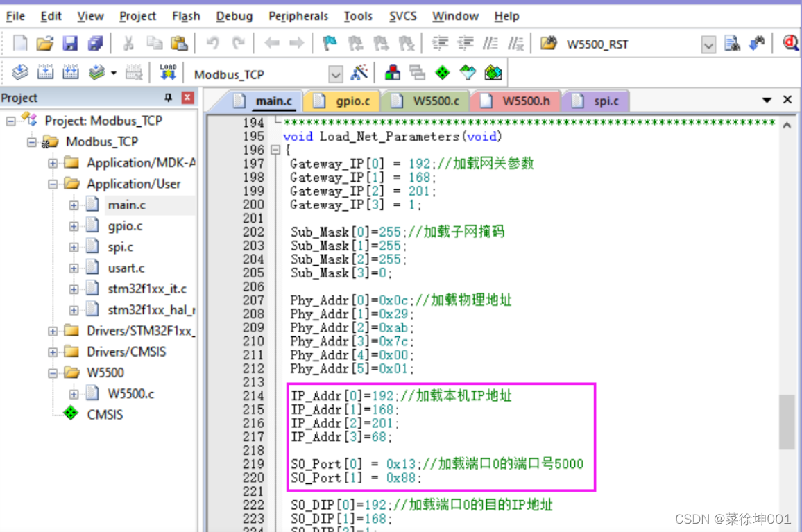Select main.c in the project tree
This screenshot has height=532, width=802.
pos(127,205)
